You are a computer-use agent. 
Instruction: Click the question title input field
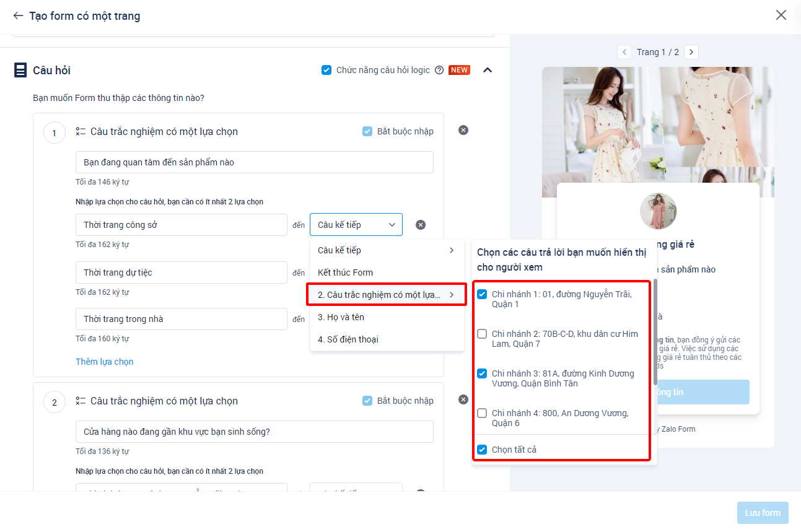coord(254,162)
